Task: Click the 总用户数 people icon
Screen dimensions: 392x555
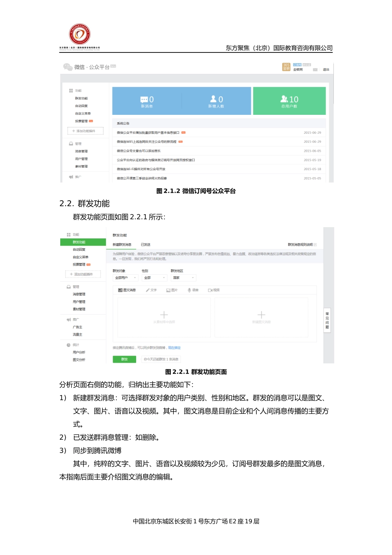Action: [284, 99]
